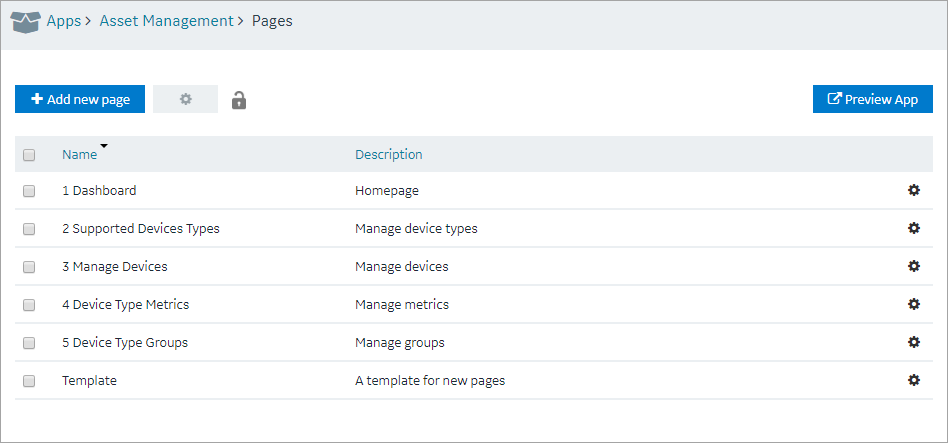Open gear menu for Supported Devices Types
Screen dimensions: 948x443
pos(914,228)
